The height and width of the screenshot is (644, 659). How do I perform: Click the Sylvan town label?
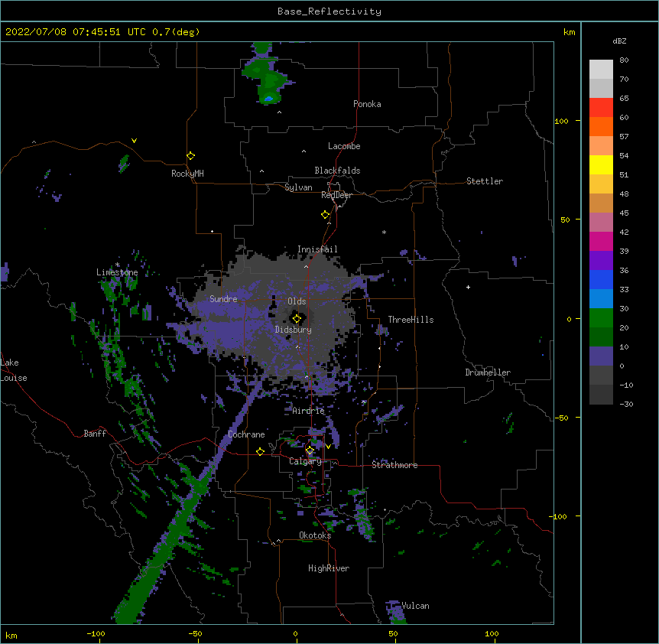coord(298,187)
